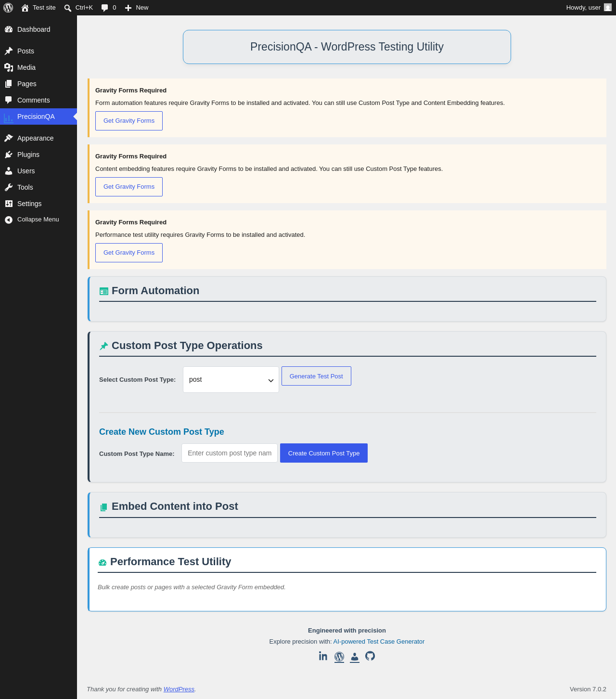Click the Create New Custom Post Type subheading

(x=162, y=432)
